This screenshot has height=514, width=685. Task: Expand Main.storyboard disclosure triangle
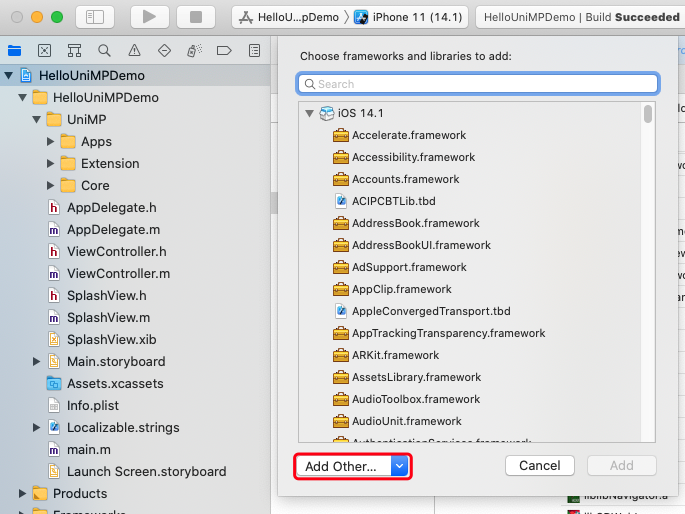click(36, 362)
